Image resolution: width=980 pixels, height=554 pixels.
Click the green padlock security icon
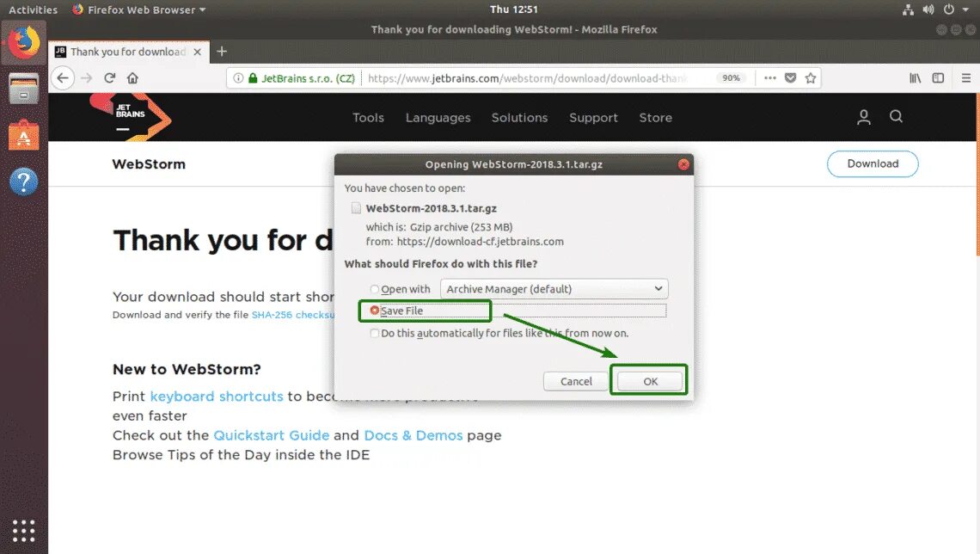click(x=253, y=78)
